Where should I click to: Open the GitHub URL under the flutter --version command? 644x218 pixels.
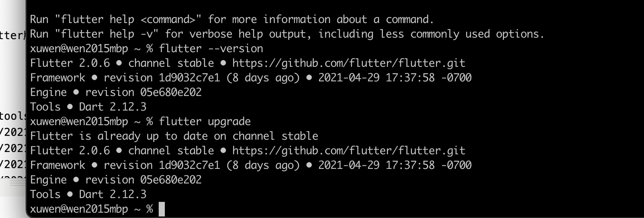click(x=348, y=63)
